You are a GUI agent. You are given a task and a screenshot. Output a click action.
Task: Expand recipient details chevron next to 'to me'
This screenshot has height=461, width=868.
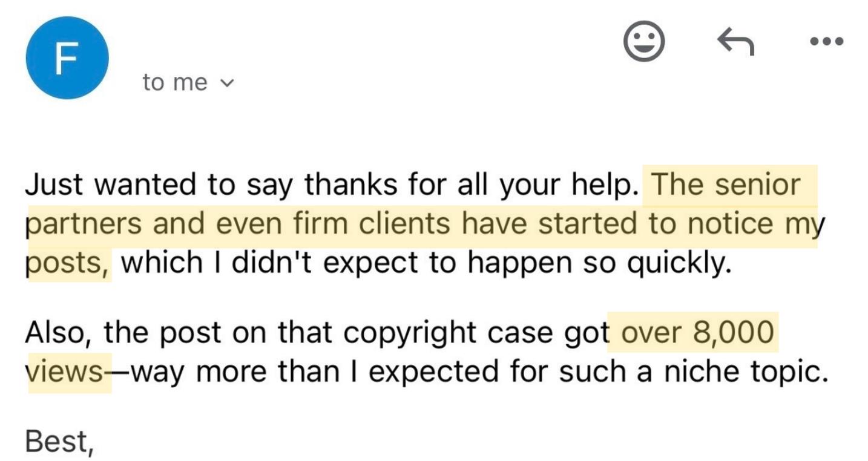[227, 83]
